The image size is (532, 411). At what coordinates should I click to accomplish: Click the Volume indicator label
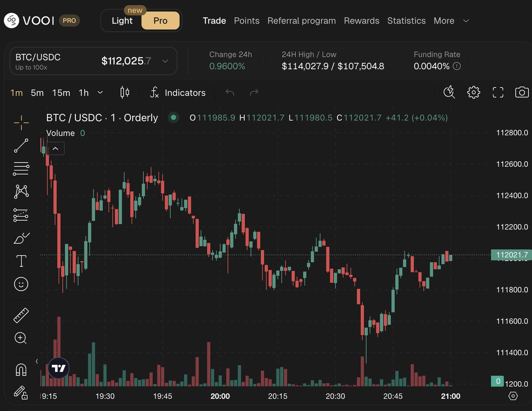coord(61,133)
